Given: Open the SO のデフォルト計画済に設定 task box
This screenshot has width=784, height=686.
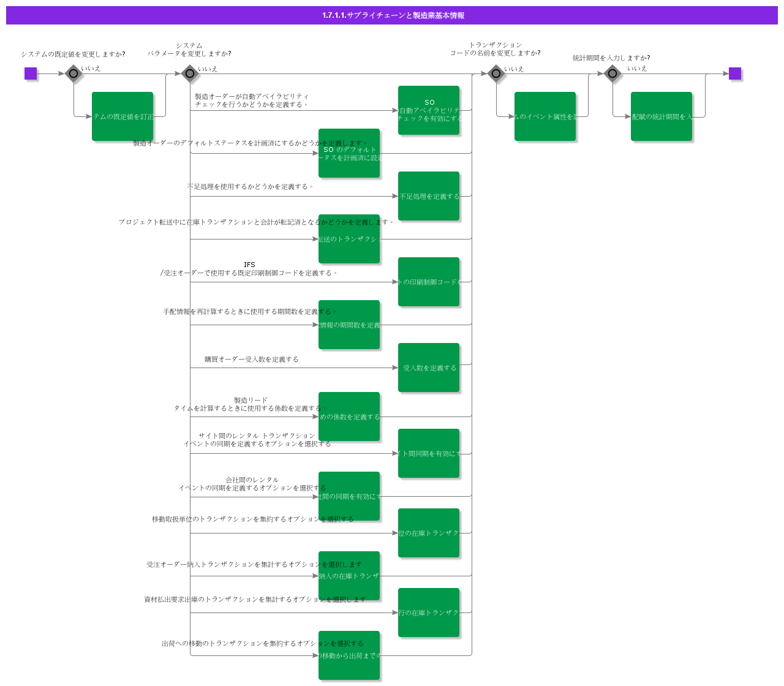Looking at the screenshot, I should pyautogui.click(x=349, y=153).
